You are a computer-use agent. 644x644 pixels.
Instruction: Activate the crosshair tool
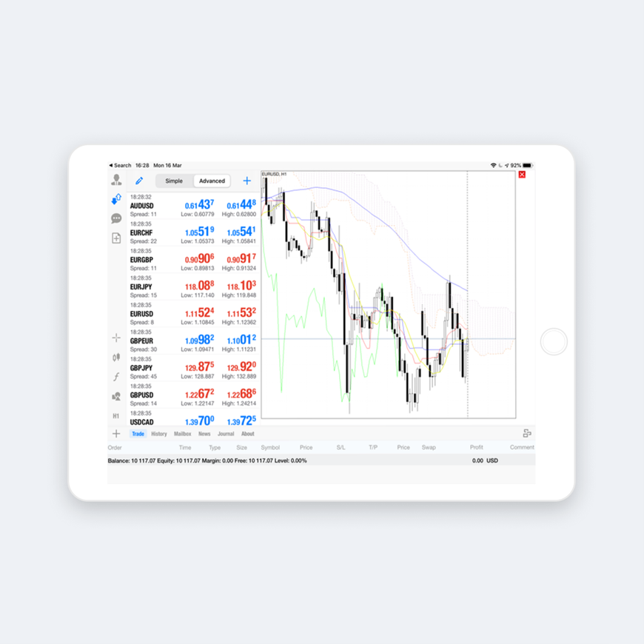[x=116, y=338]
